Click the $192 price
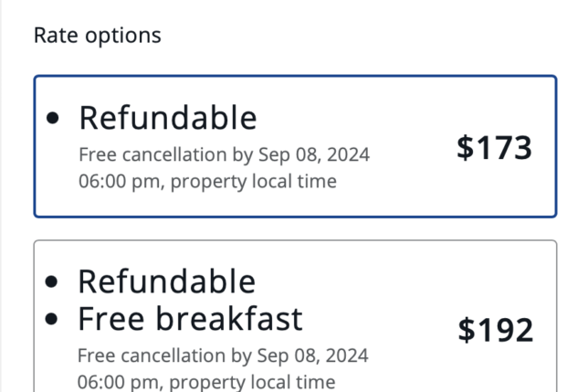The width and height of the screenshot is (588, 392). [x=494, y=331]
